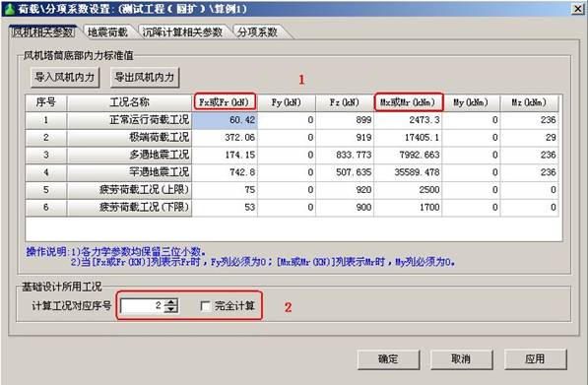
Task: Click Mx cell with value 7992.663
Action: click(408, 155)
